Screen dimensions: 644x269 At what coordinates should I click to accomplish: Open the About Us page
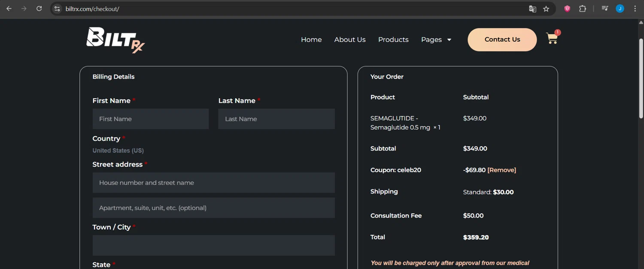click(x=350, y=39)
